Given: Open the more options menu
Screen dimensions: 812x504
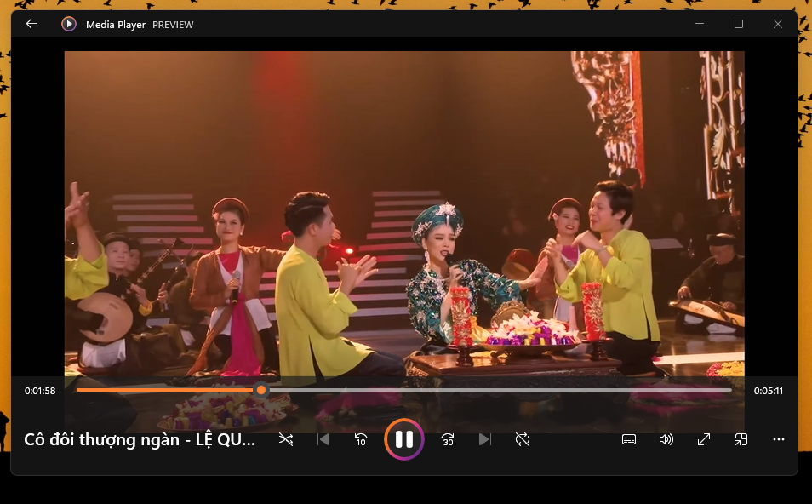Looking at the screenshot, I should click(779, 440).
